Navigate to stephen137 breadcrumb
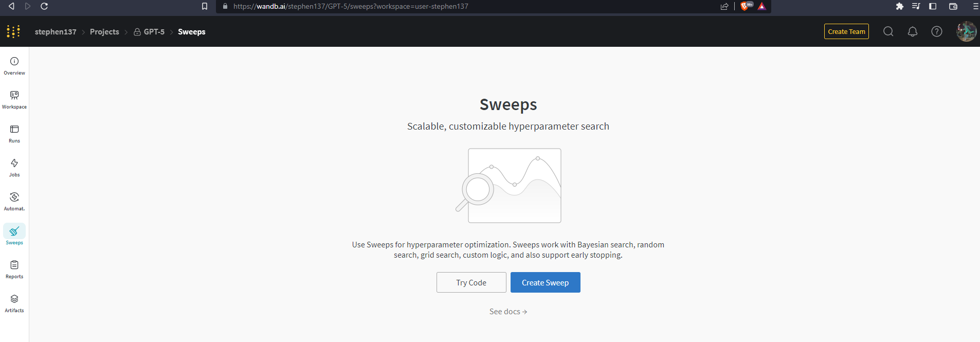Image resolution: width=980 pixels, height=342 pixels. click(56, 32)
